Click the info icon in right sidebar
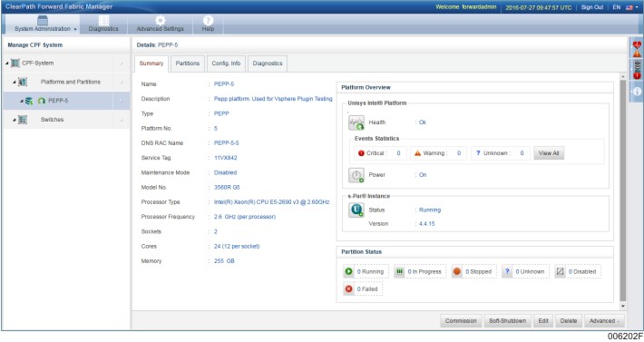Image resolution: width=644 pixels, height=342 pixels. [x=637, y=92]
